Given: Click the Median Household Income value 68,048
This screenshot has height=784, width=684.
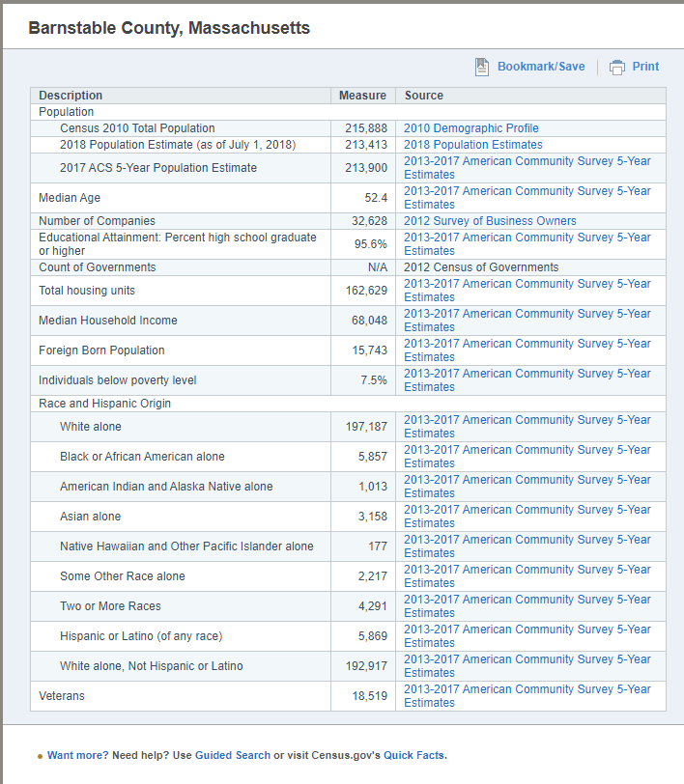Looking at the screenshot, I should tap(369, 321).
